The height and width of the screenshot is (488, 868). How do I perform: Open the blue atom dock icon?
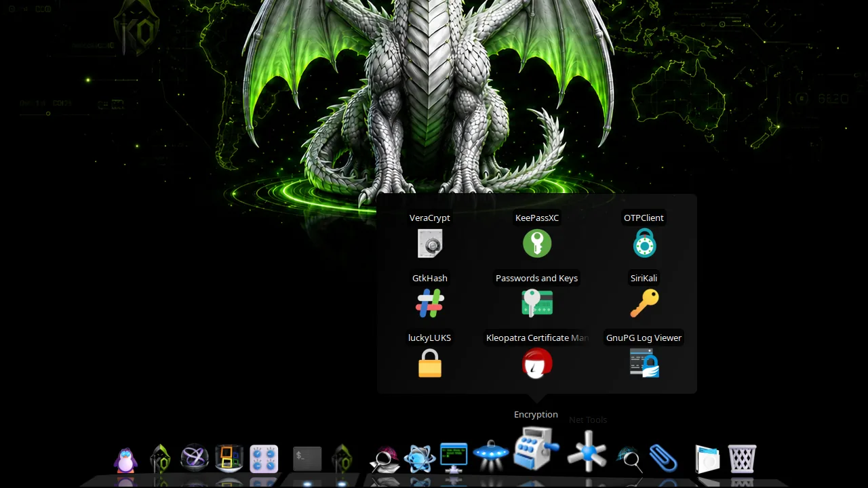(419, 459)
